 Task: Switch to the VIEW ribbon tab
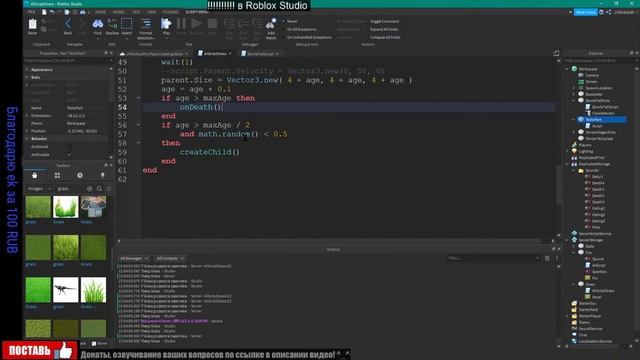pyautogui.click(x=151, y=12)
